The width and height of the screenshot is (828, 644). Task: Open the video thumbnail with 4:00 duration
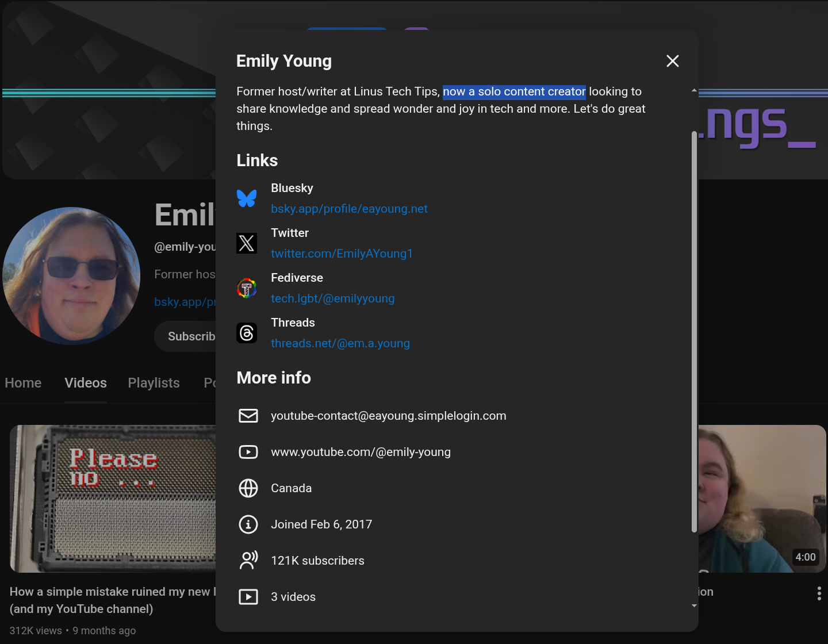(762, 499)
